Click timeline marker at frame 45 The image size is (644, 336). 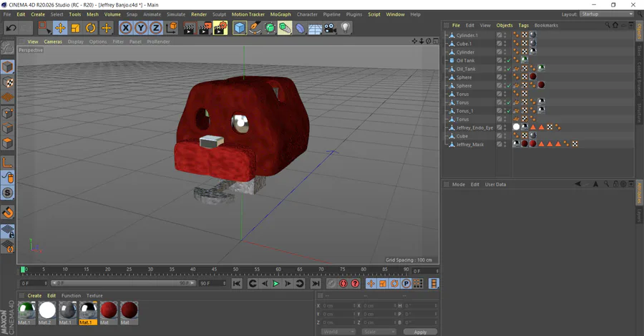pyautogui.click(x=215, y=269)
